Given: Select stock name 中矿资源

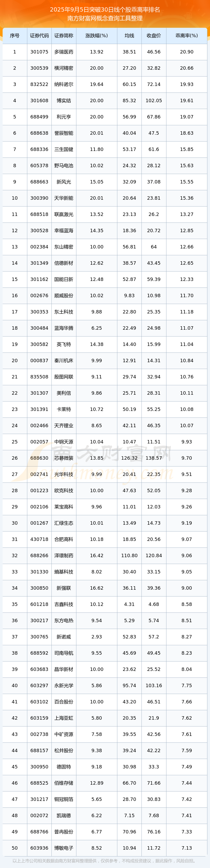Looking at the screenshot, I should pyautogui.click(x=64, y=734).
